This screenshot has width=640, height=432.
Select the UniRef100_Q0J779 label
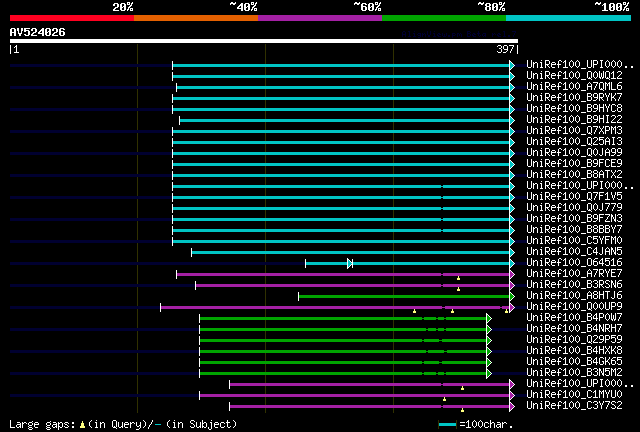point(574,207)
